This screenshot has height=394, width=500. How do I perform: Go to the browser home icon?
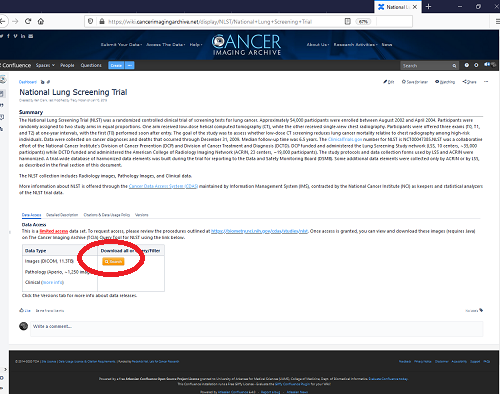click(x=41, y=21)
